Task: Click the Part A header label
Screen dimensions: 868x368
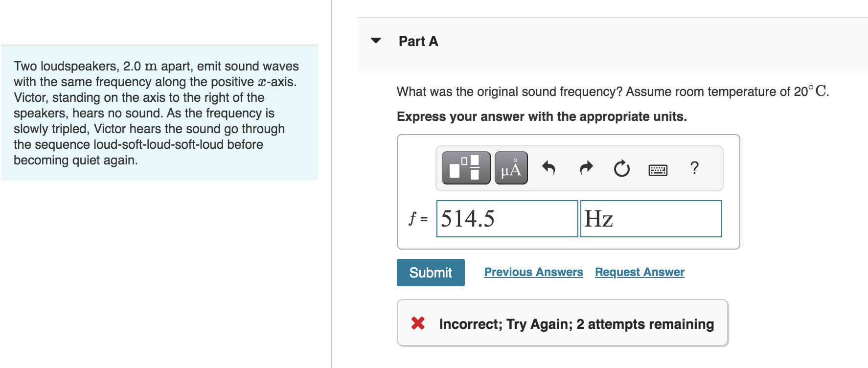Action: [x=418, y=41]
